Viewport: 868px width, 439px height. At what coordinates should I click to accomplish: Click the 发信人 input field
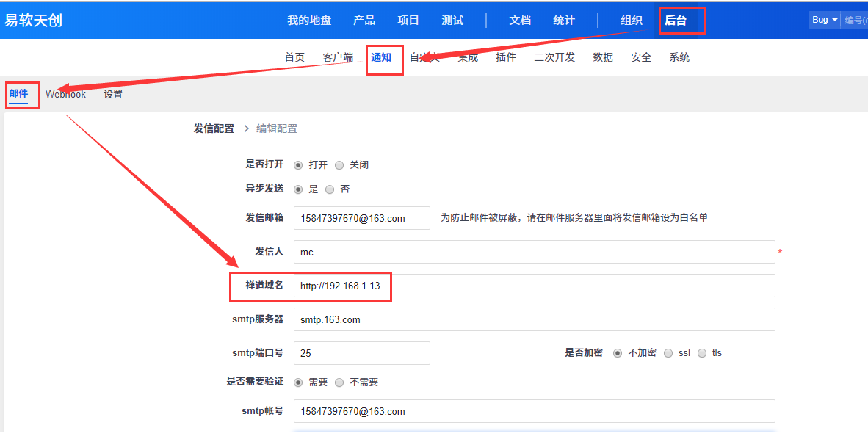534,252
